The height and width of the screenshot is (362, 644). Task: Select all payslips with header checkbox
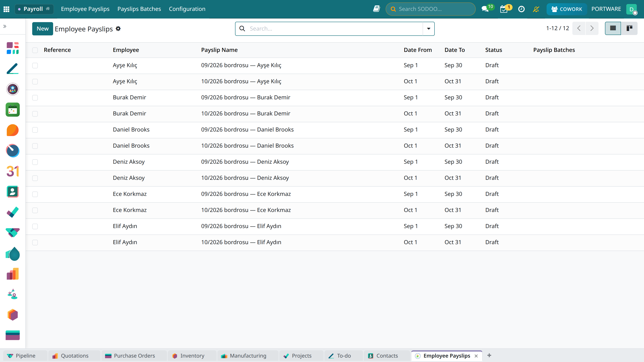coord(35,50)
